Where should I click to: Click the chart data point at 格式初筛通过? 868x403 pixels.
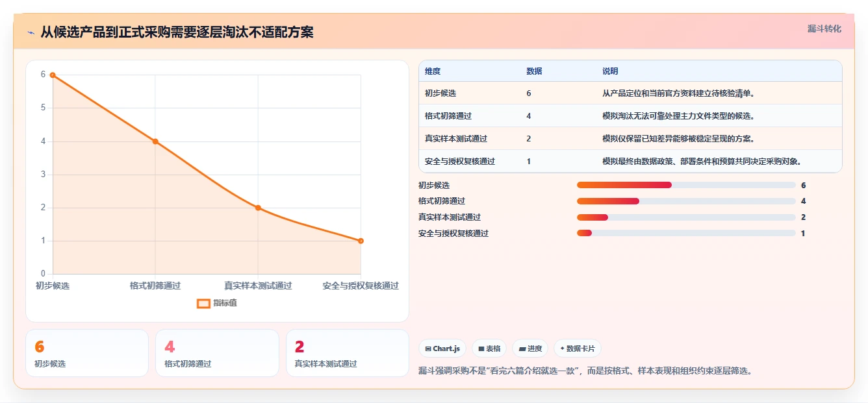155,141
